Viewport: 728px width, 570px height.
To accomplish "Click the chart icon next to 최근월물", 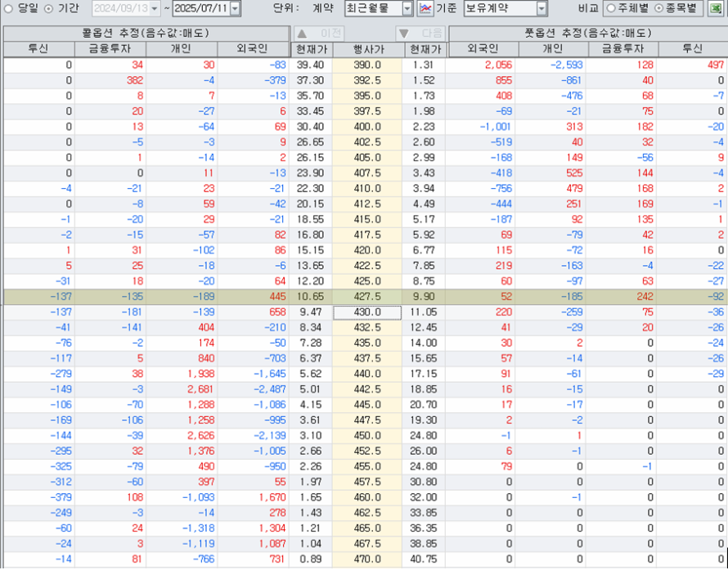I will point(425,9).
